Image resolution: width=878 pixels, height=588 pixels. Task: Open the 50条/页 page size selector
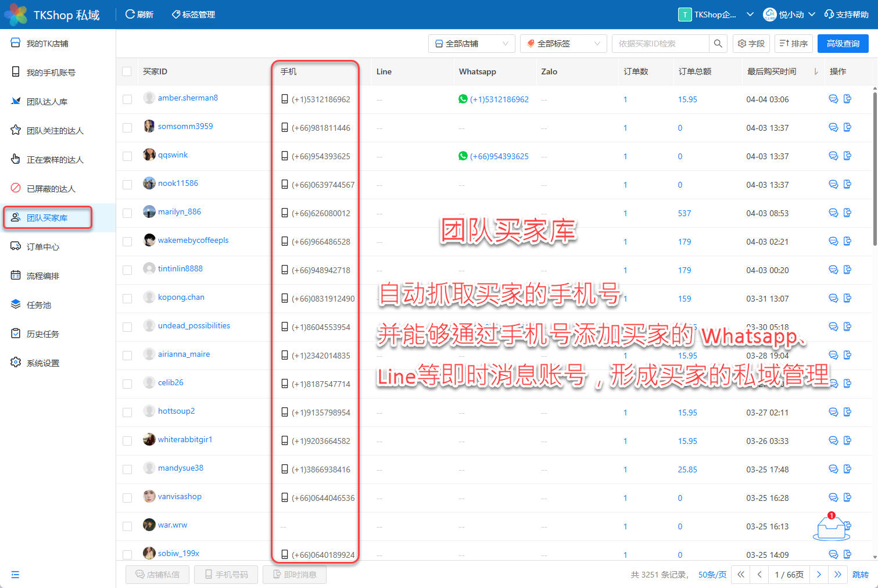click(x=712, y=575)
